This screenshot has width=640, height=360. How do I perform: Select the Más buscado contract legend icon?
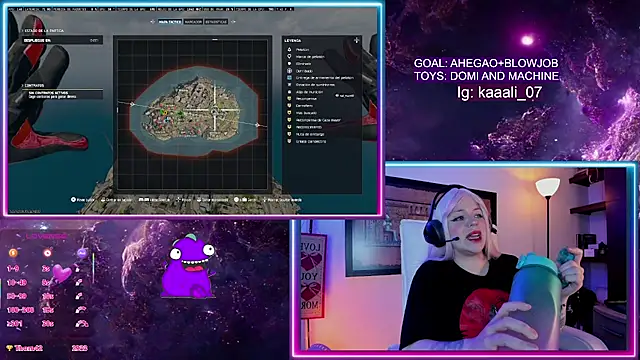coord(289,113)
